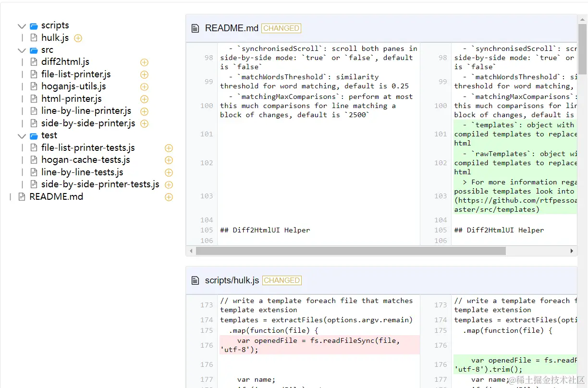The height and width of the screenshot is (388, 588).
Task: Select file-list-printer.js in the tree
Action: (76, 74)
